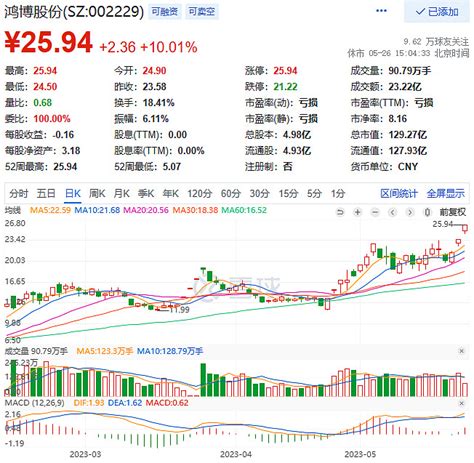Click the MA30:18.38 legend label
474x463 pixels.
tap(195, 210)
